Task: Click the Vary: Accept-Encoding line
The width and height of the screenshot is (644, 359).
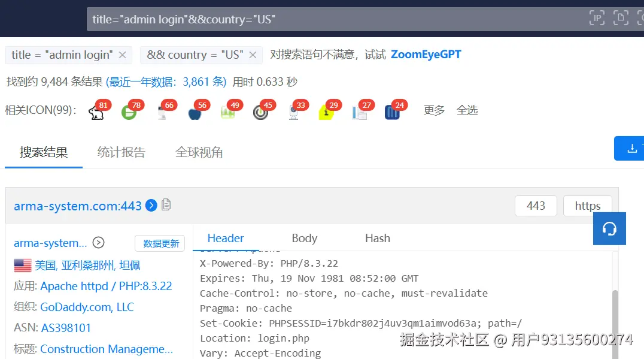Action: coord(260,353)
